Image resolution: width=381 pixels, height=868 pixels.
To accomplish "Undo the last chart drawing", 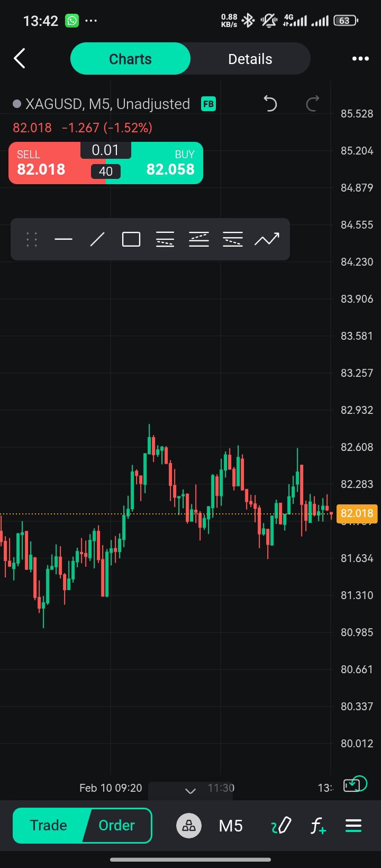I will click(270, 104).
